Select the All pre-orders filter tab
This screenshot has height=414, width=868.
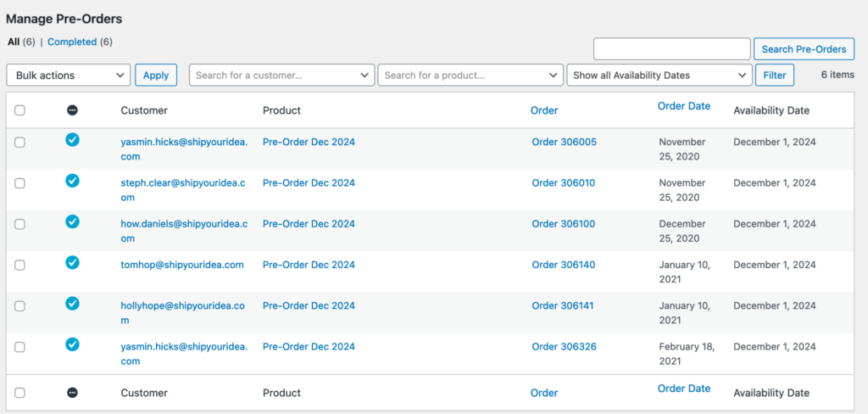click(14, 42)
